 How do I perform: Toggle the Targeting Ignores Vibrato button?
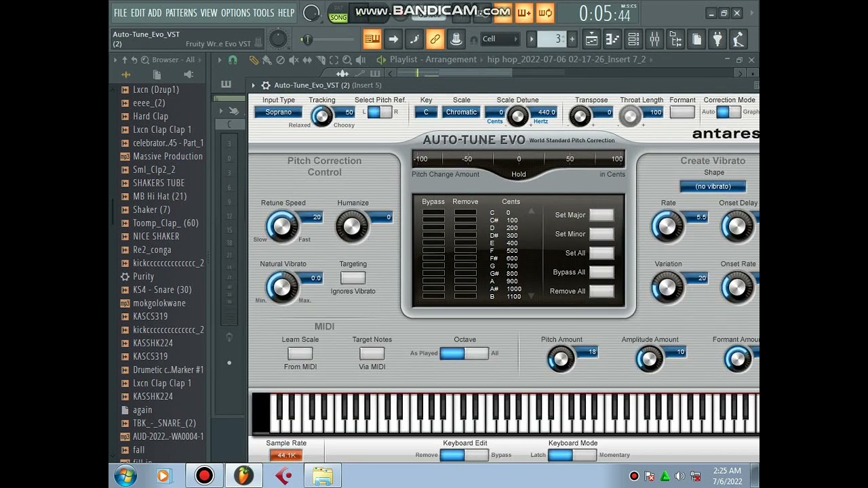[x=353, y=277]
